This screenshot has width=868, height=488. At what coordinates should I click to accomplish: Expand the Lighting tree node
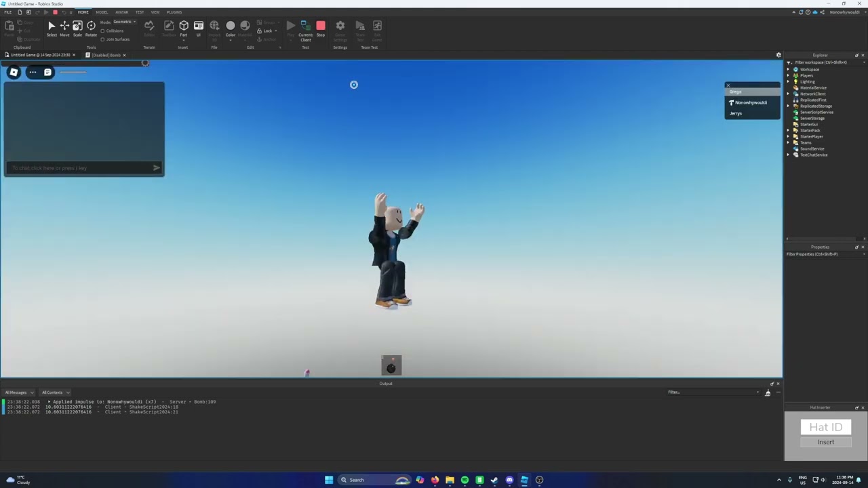pyautogui.click(x=789, y=81)
